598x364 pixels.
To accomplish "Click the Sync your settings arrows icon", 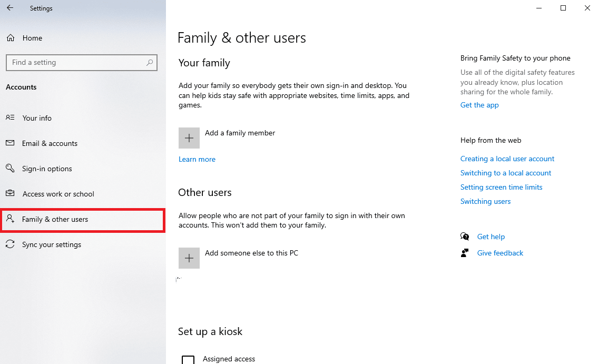I will point(11,244).
